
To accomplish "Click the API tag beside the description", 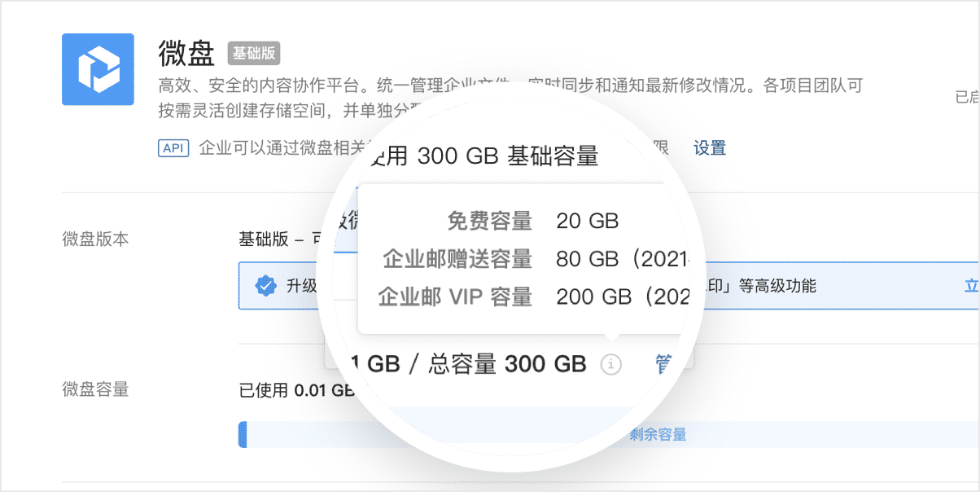I will 173,149.
